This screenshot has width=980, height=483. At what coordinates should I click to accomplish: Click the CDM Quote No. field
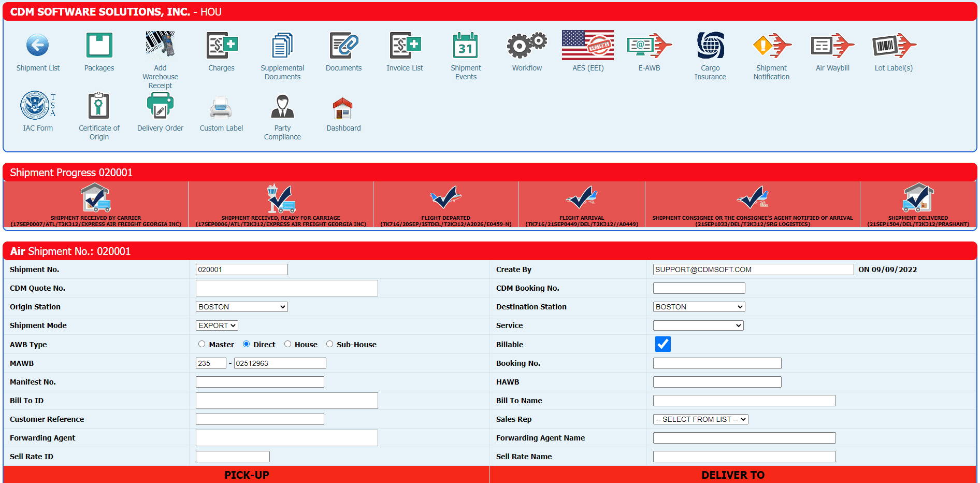[x=287, y=288]
